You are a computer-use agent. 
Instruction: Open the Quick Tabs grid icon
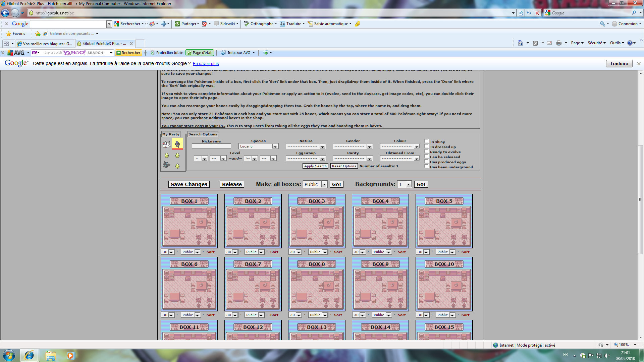(x=6, y=44)
